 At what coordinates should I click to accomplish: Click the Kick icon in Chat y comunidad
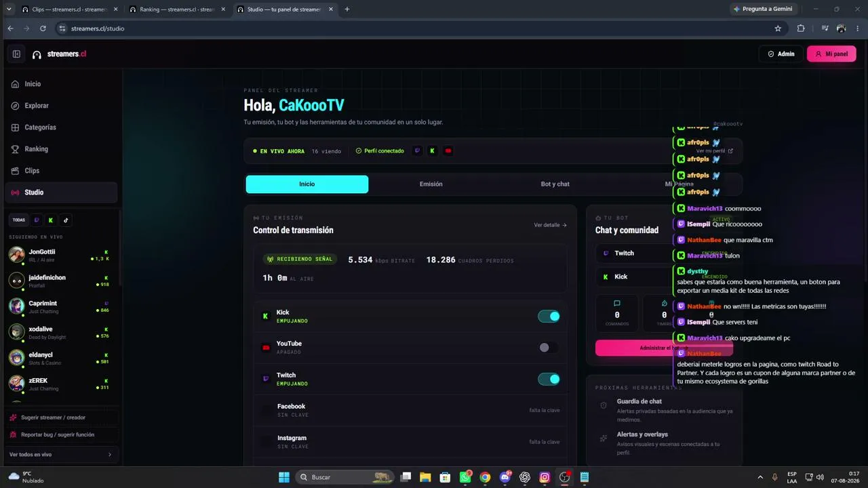click(x=606, y=277)
